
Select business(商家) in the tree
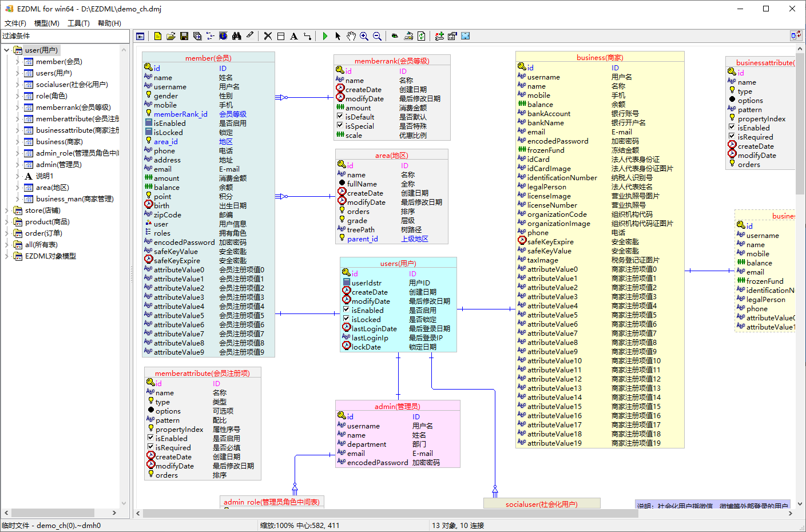tap(59, 142)
